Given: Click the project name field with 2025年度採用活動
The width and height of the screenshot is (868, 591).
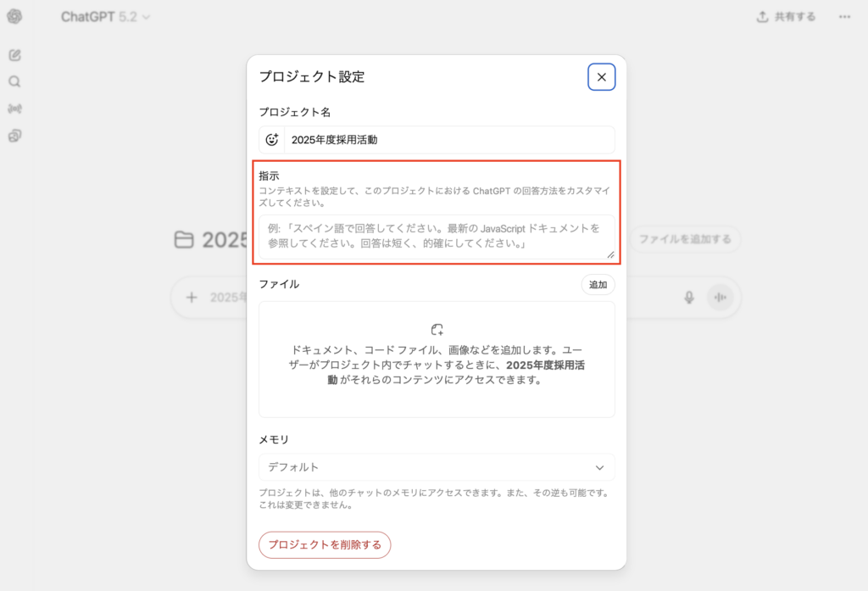Looking at the screenshot, I should [x=449, y=140].
